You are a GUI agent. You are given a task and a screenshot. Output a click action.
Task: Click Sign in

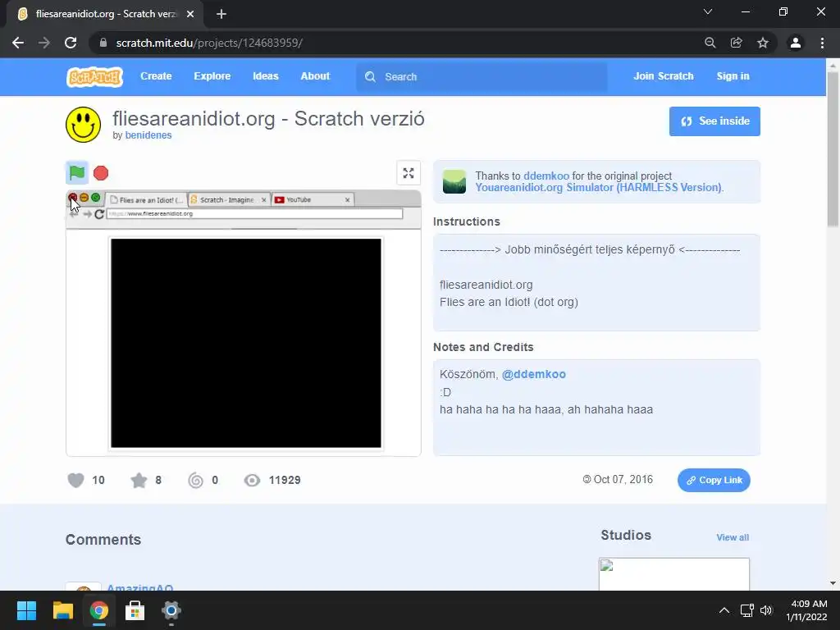point(733,76)
